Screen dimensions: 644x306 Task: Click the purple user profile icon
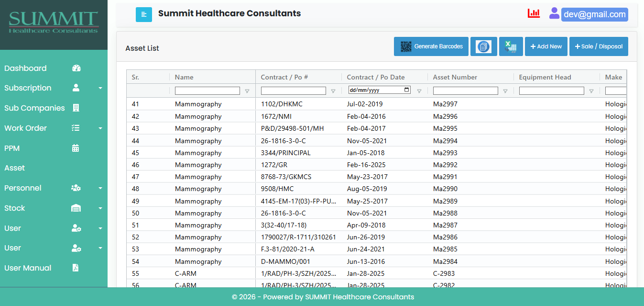(554, 13)
